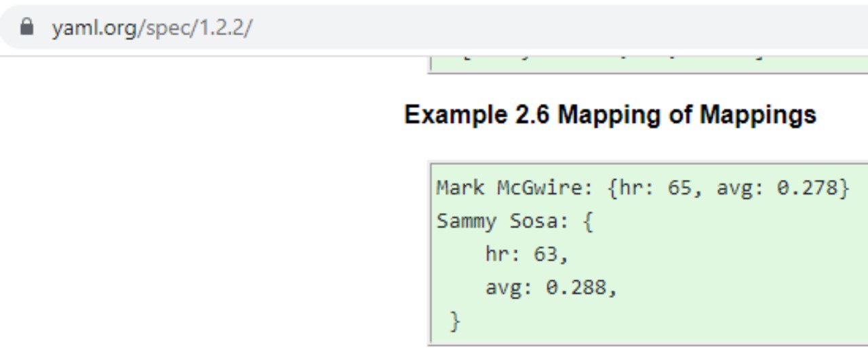
Task: Click the "yaml.org" domain text in URL
Action: [x=95, y=29]
